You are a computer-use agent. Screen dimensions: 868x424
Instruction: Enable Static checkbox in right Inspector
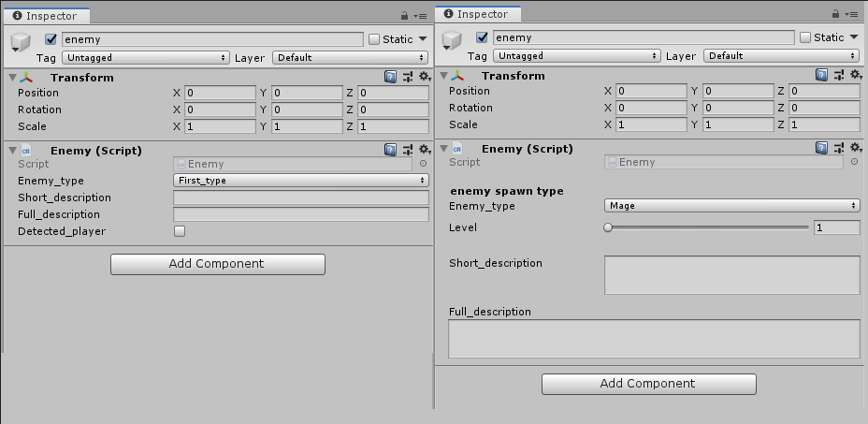pos(805,37)
